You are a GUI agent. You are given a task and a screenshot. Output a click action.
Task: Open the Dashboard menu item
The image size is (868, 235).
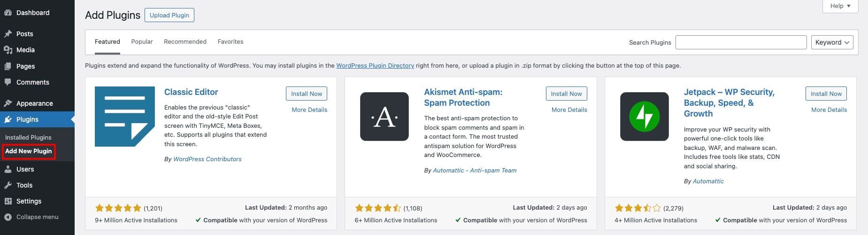coord(37,13)
